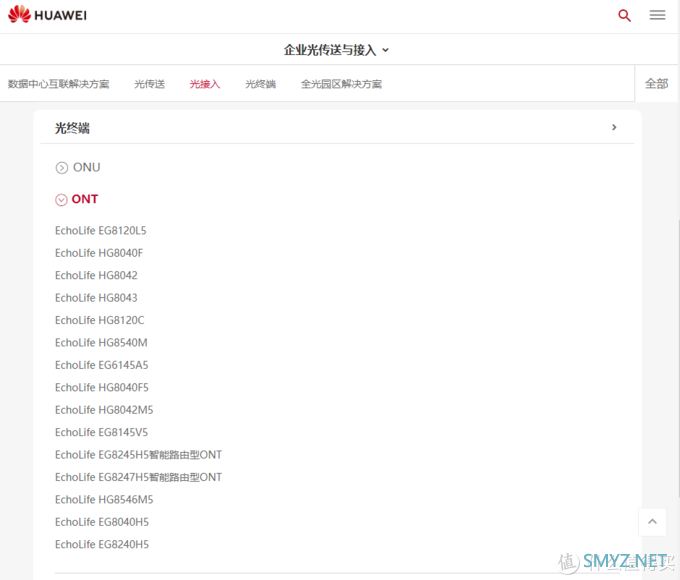This screenshot has width=680, height=580.
Task: Click the arrow beside 光终端 heading
Action: [614, 127]
